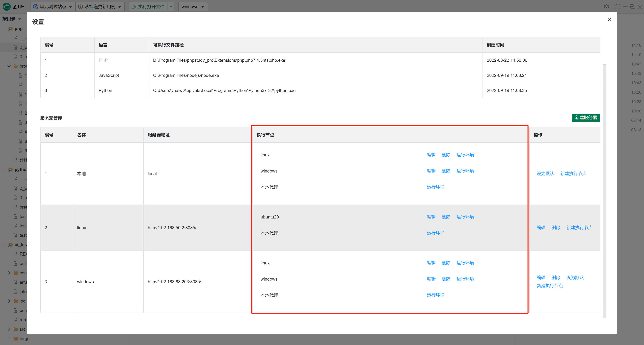Expand the src folder in tree
Viewport: 644px width, 345px height.
[x=9, y=329]
